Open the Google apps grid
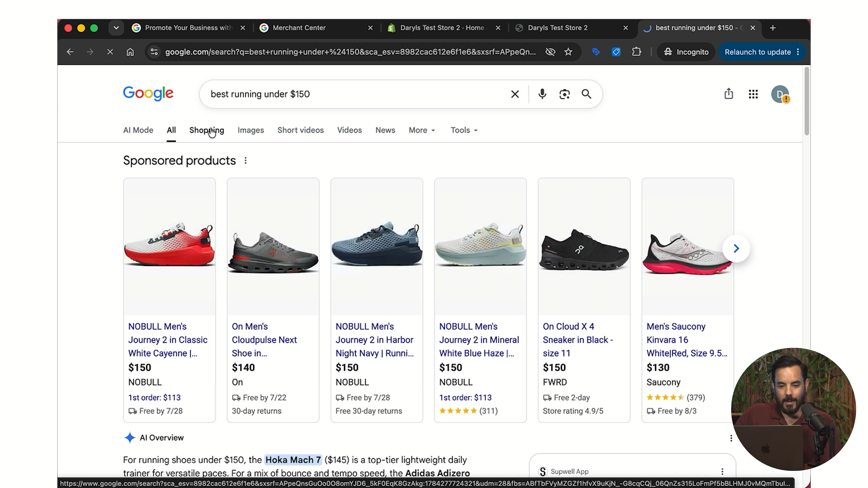 (753, 94)
